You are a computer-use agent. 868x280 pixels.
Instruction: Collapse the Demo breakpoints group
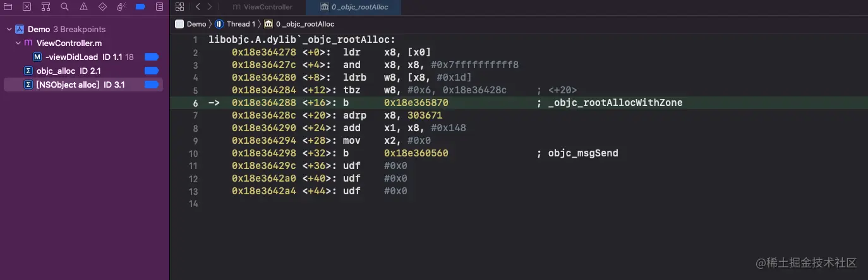click(9, 29)
